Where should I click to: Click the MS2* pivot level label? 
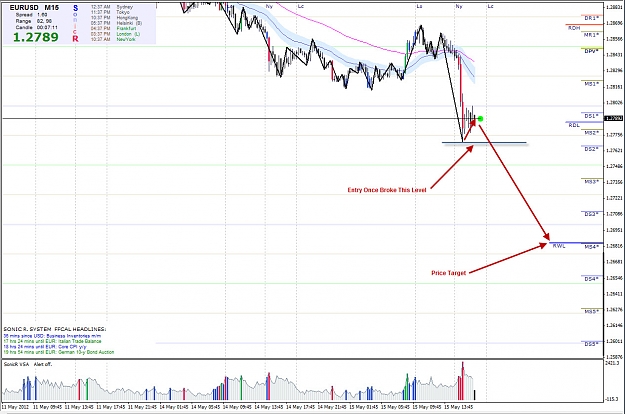click(592, 133)
